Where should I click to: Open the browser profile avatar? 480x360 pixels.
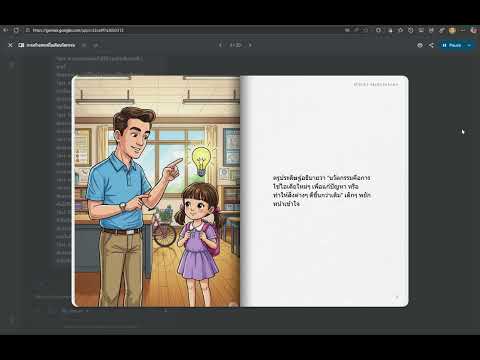(474, 30)
